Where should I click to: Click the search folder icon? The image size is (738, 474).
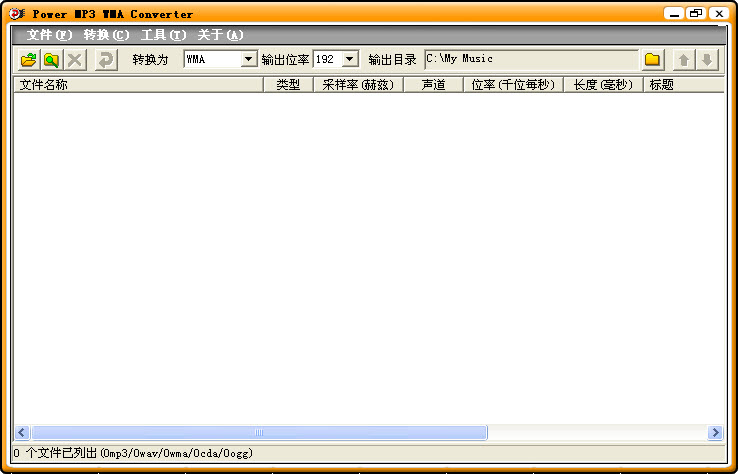click(51, 60)
